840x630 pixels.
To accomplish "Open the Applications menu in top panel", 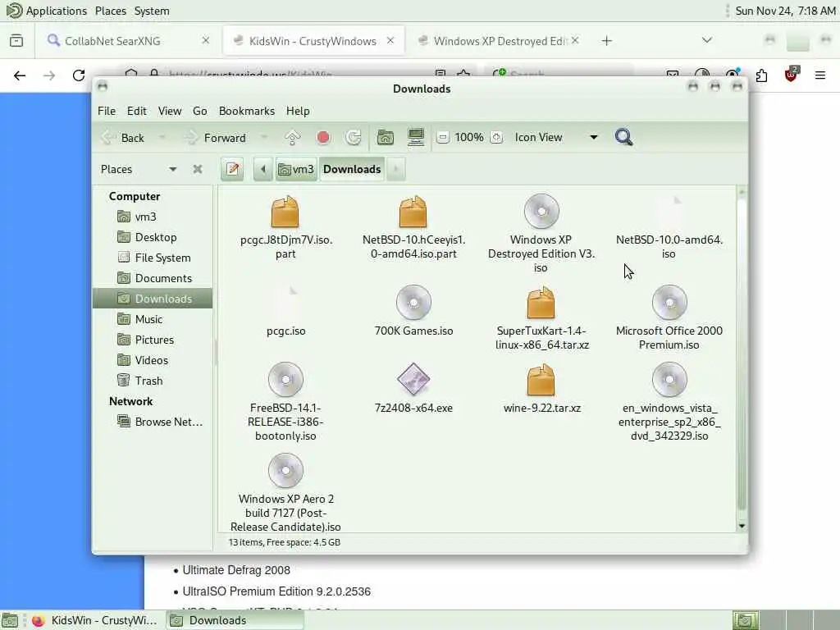I will coord(47,11).
